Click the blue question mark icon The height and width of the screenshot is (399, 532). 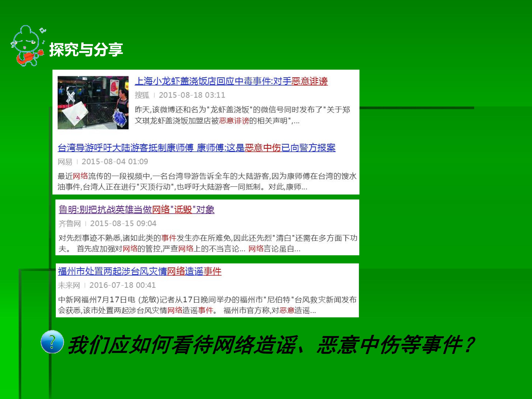click(x=52, y=342)
